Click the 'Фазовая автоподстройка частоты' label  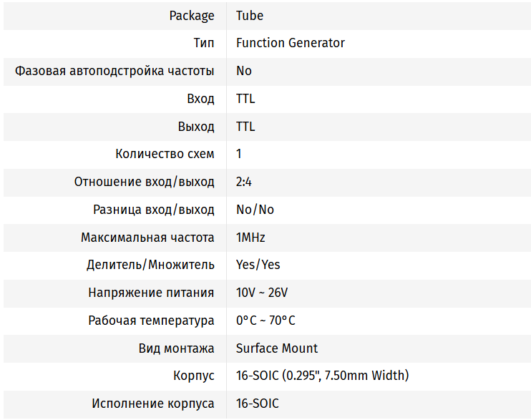click(x=115, y=71)
